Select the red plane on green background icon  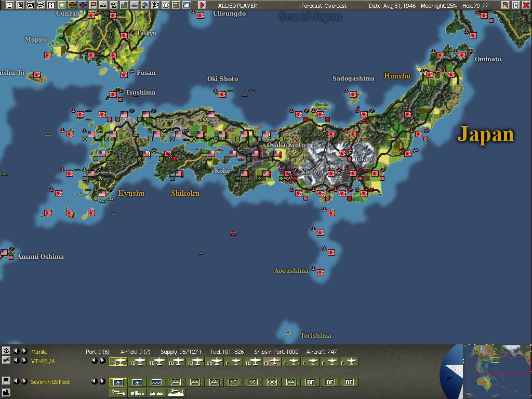(x=72, y=5)
